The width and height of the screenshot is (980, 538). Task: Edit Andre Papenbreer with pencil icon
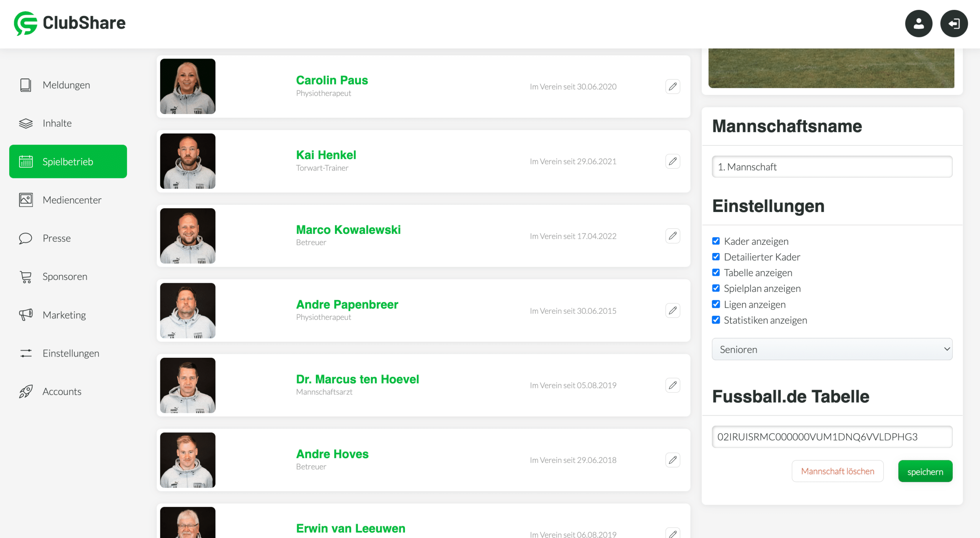pos(673,310)
